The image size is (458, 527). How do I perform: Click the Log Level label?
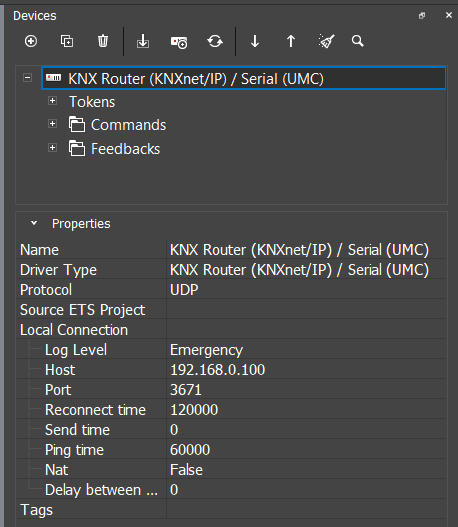coord(76,350)
